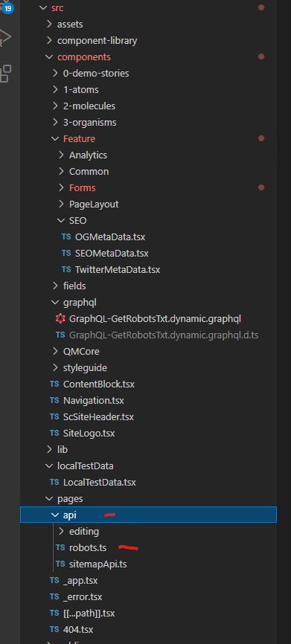Image resolution: width=291 pixels, height=644 pixels.
Task: Click TS icon of ContentBlock.tsx
Action: [x=54, y=384]
